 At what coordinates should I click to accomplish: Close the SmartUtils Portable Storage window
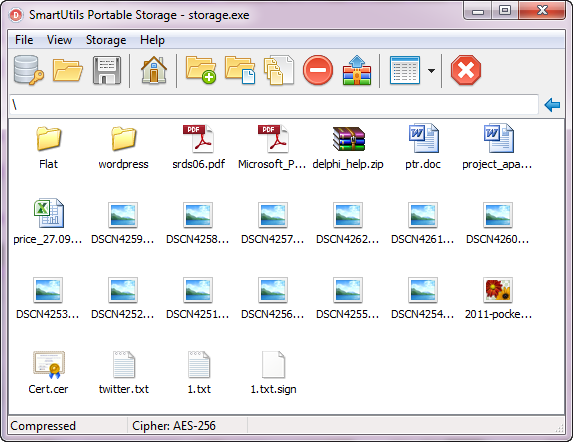coord(542,11)
